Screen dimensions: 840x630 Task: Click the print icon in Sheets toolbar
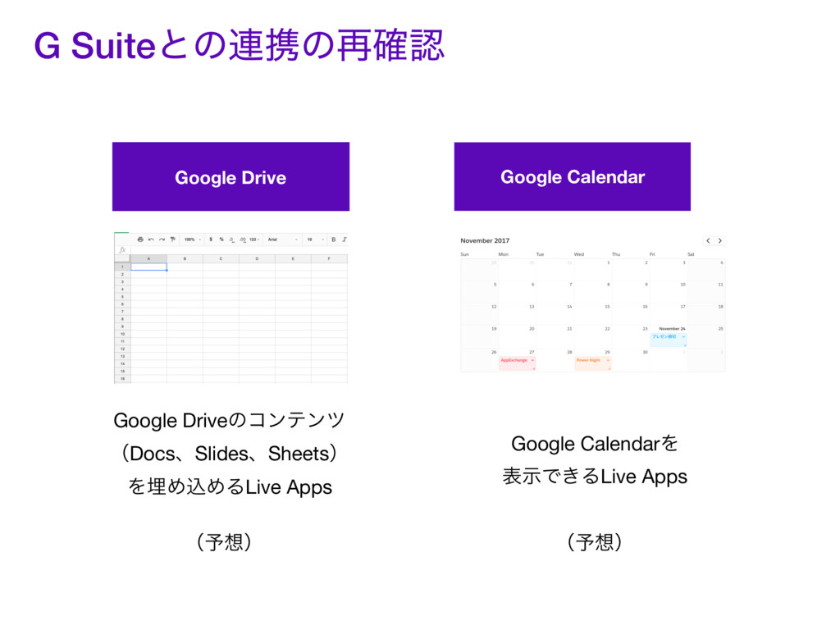point(140,240)
